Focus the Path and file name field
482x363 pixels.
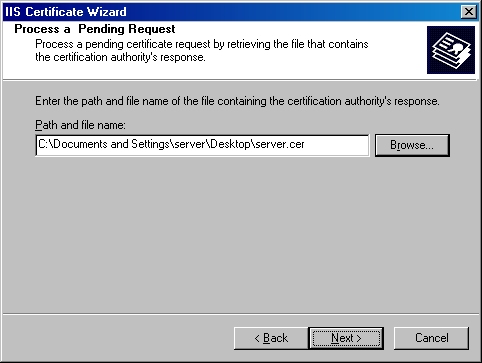point(202,145)
